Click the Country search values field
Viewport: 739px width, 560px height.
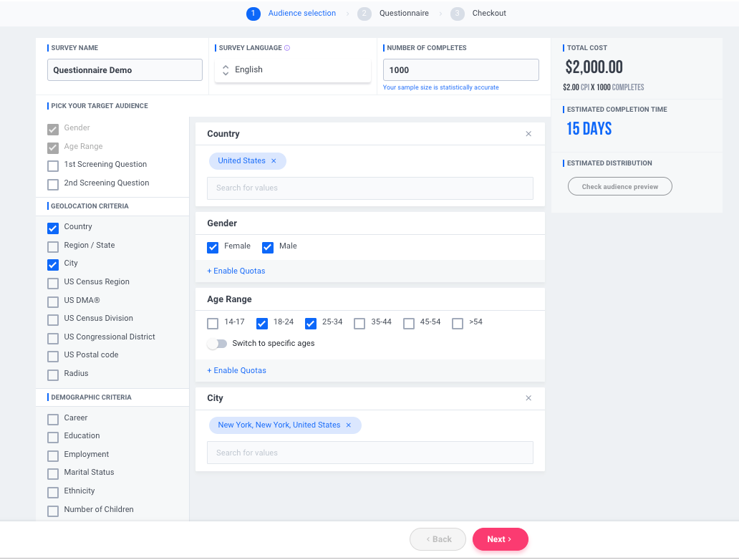(x=370, y=188)
